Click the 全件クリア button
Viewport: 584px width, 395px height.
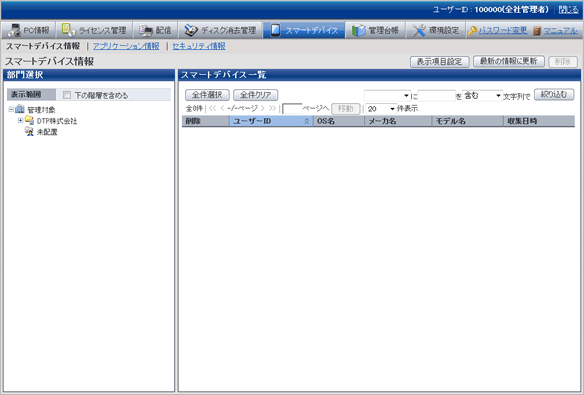coord(256,95)
